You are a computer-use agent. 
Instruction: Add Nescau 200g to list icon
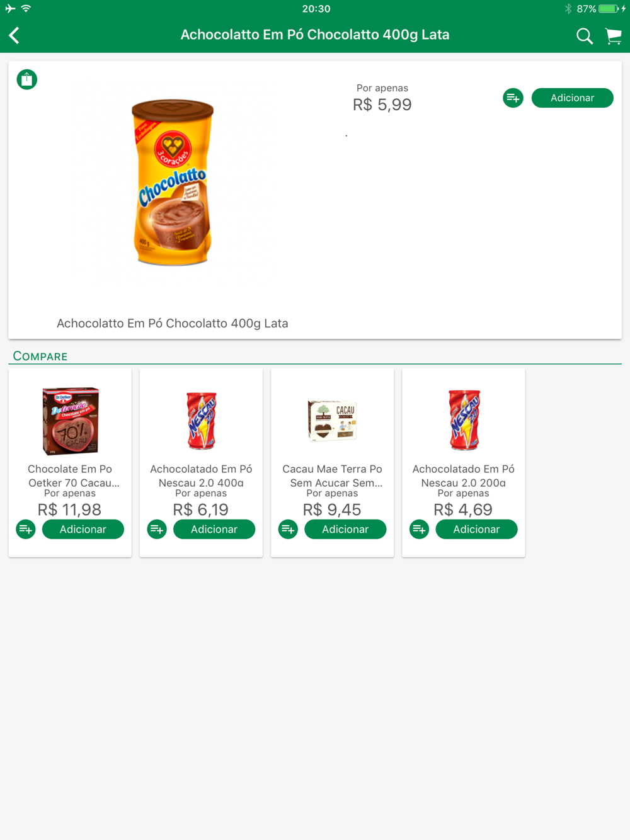point(419,529)
